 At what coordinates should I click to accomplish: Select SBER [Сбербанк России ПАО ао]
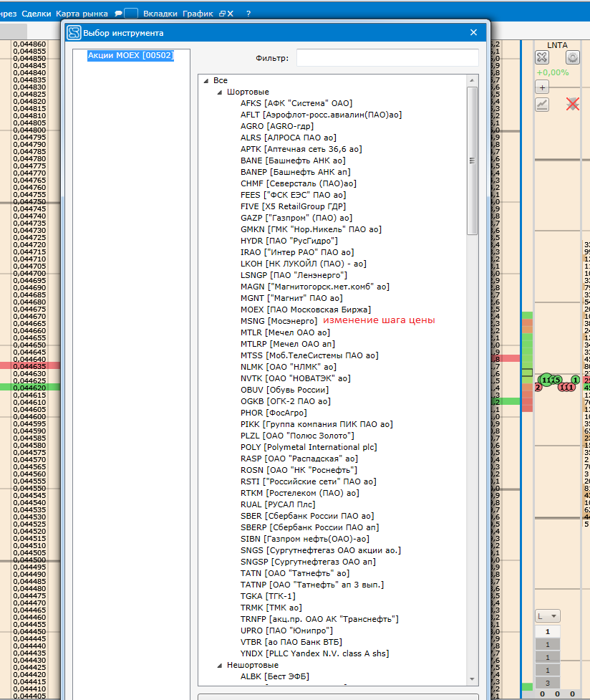[x=307, y=516]
